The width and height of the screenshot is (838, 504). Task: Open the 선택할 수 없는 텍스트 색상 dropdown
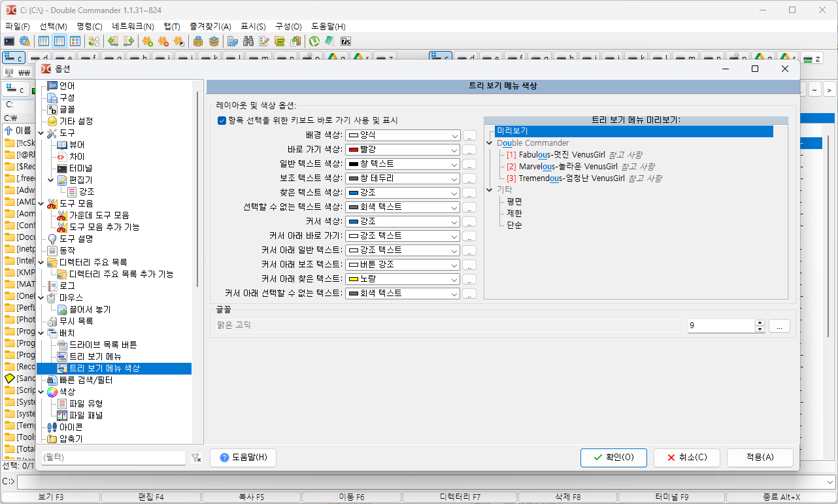403,207
